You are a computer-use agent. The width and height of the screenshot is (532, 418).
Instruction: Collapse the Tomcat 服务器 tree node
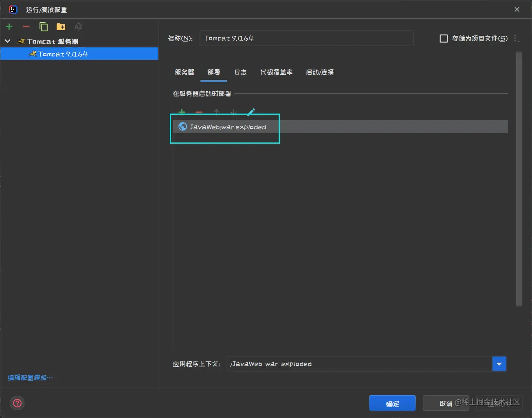click(7, 41)
